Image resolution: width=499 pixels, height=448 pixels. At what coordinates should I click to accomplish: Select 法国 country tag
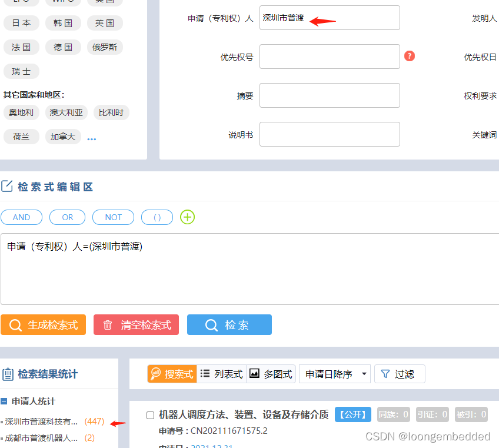(x=21, y=47)
